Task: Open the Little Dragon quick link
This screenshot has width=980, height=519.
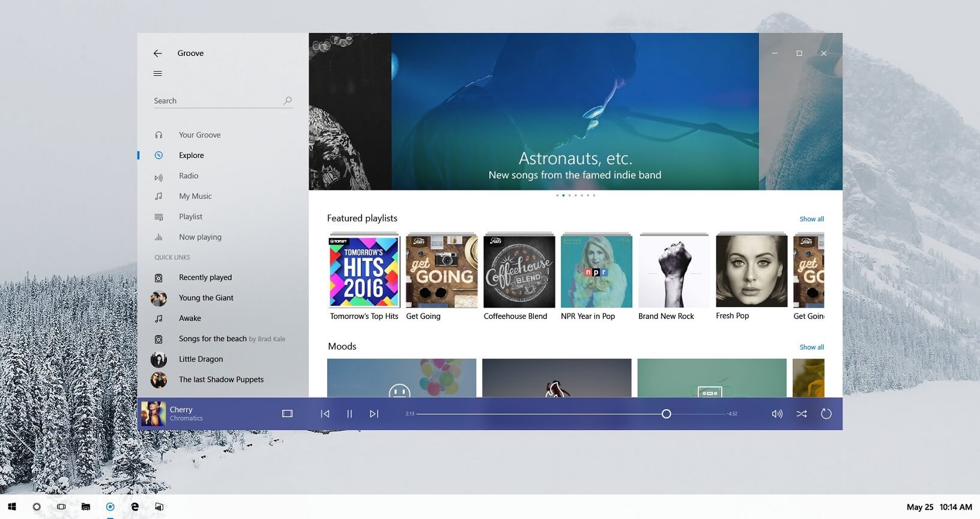Action: point(201,359)
